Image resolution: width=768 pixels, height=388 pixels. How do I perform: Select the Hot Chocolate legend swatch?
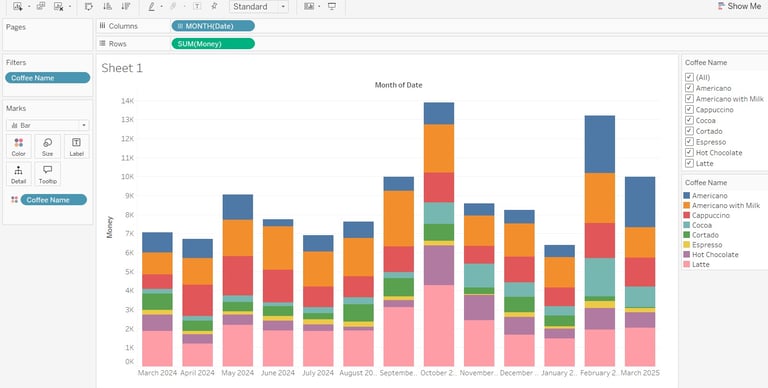point(687,255)
